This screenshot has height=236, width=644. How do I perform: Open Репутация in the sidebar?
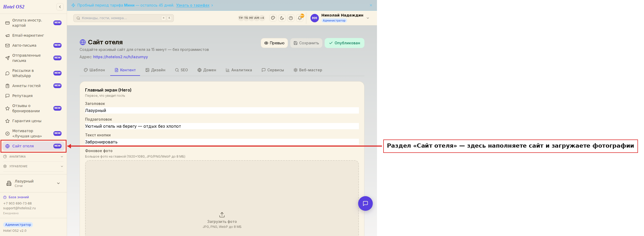click(x=33, y=96)
